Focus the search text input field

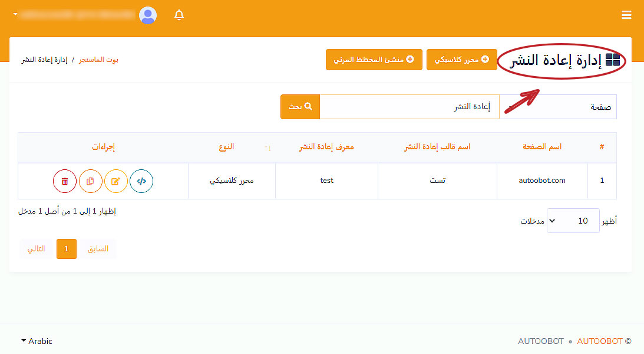click(409, 107)
